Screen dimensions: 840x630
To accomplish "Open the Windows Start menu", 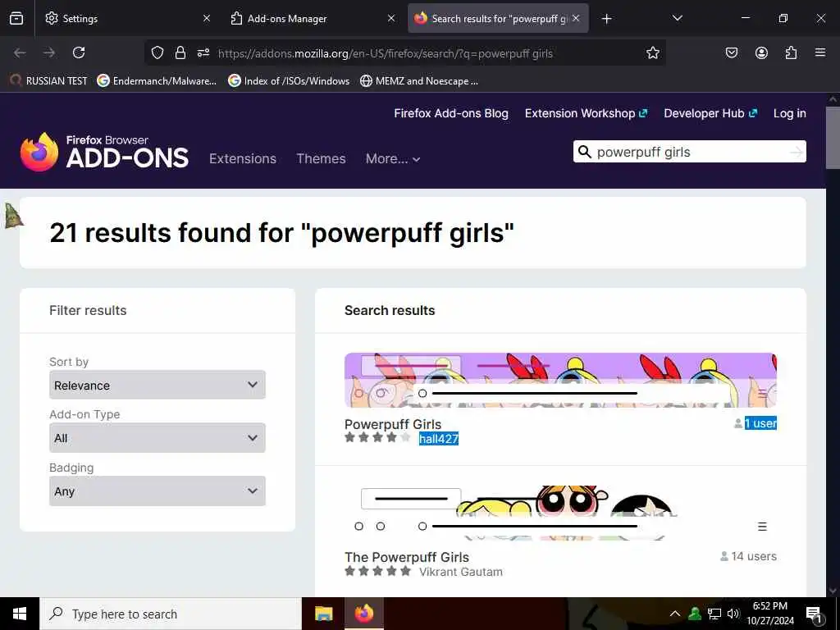I will pos(20,614).
